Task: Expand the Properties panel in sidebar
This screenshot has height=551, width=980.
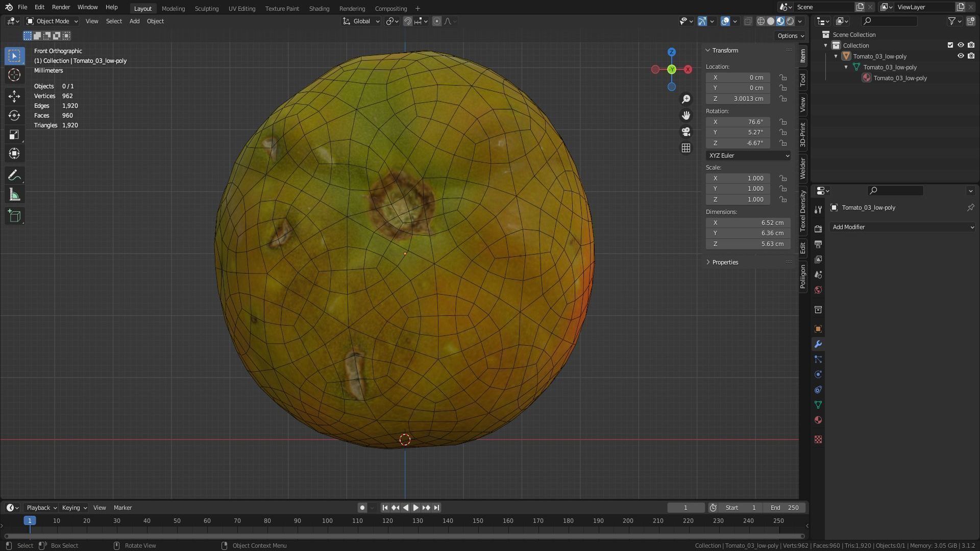Action: 708,262
